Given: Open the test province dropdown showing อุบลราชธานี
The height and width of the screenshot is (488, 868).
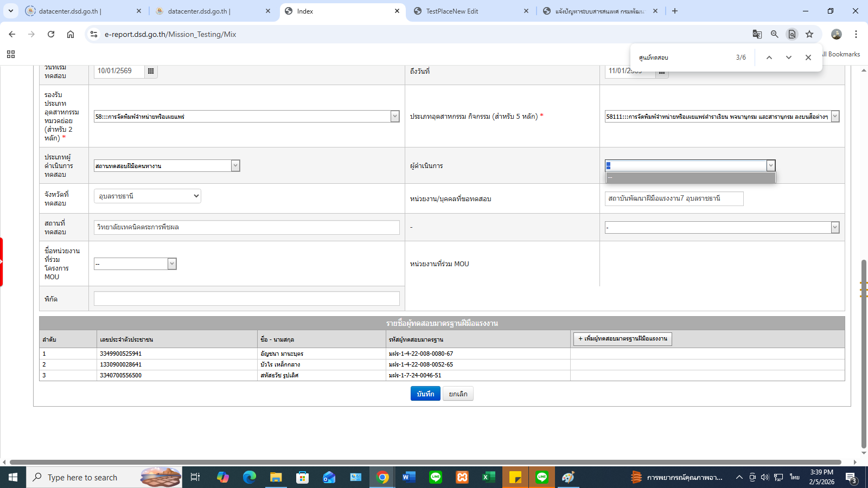Looking at the screenshot, I should pos(147,196).
